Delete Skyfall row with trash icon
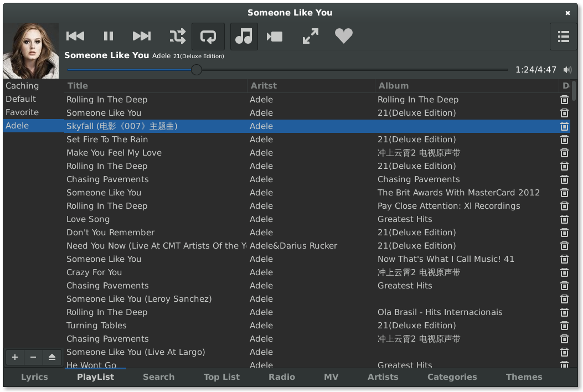The width and height of the screenshot is (583, 392). (x=564, y=126)
